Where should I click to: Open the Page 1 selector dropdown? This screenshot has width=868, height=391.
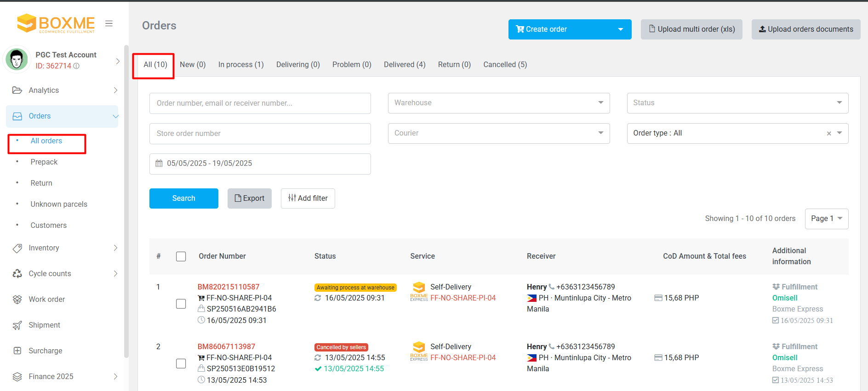click(x=826, y=219)
